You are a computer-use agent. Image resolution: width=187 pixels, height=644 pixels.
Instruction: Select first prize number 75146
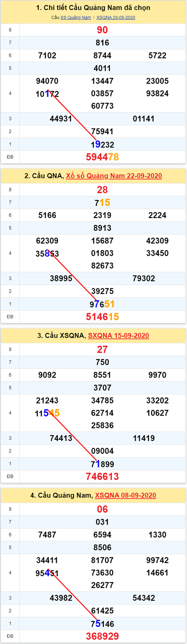(x=102, y=624)
